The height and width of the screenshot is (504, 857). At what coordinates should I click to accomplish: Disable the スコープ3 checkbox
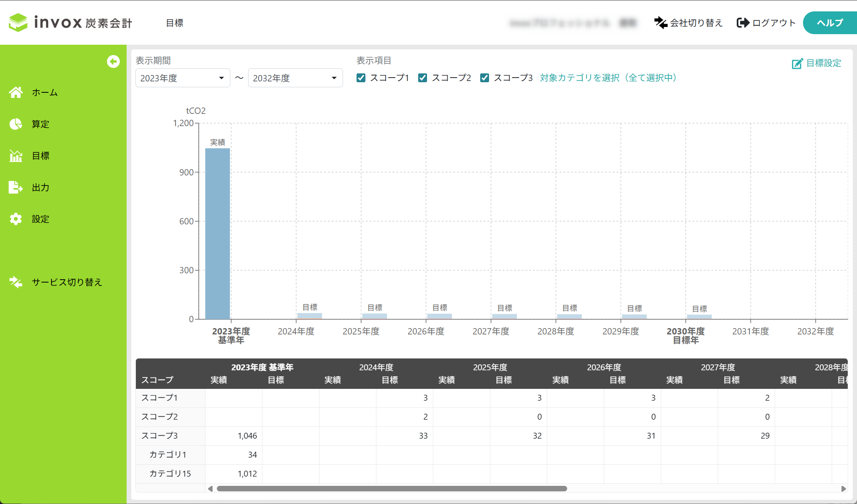pos(484,78)
